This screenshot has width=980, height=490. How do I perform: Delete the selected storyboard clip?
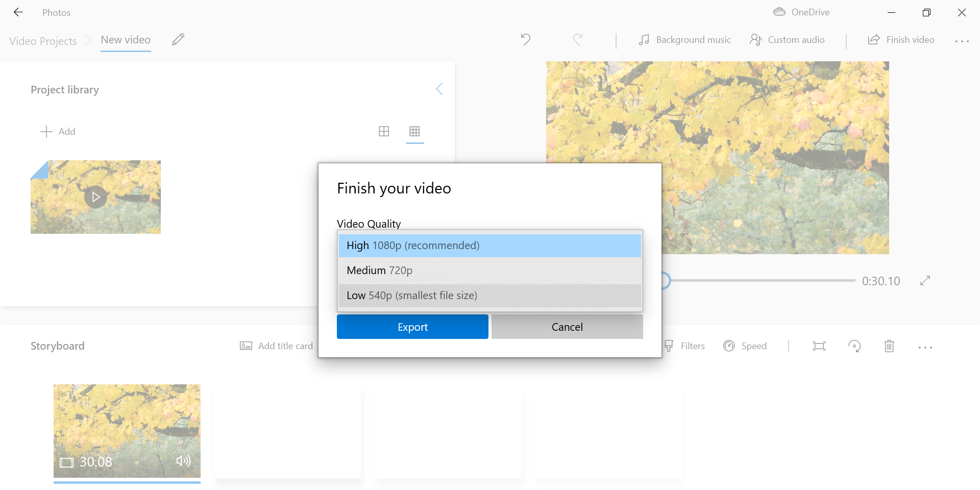(889, 346)
